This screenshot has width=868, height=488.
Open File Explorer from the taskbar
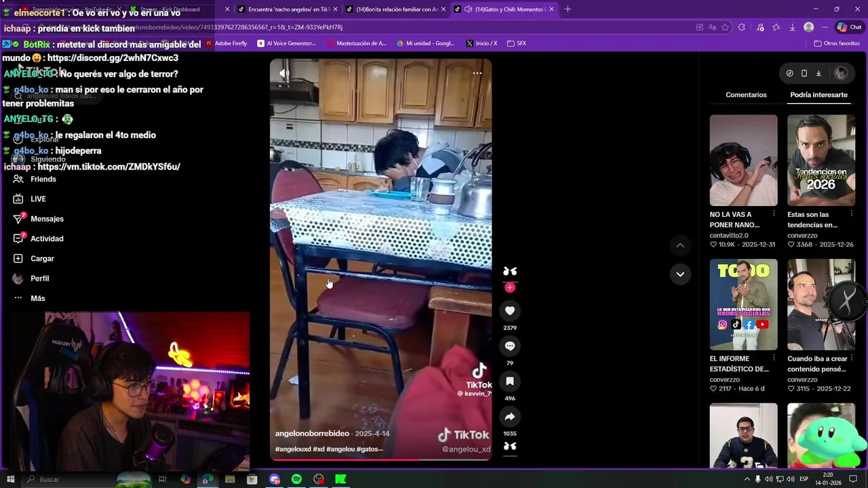230,479
